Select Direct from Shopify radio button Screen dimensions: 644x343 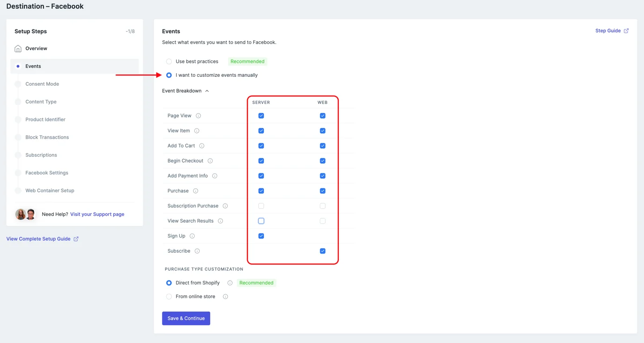[169, 283]
